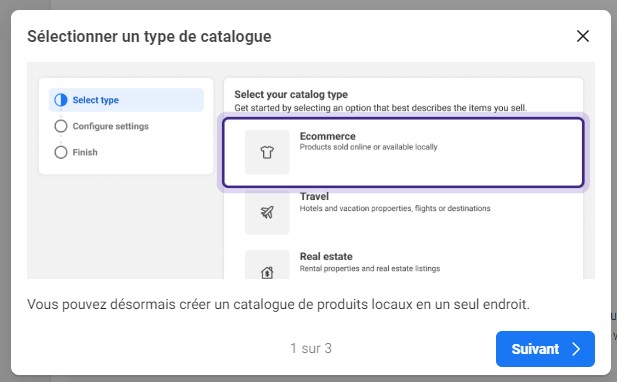Click the half-filled Select type indicator
This screenshot has height=382, width=617.
point(61,100)
